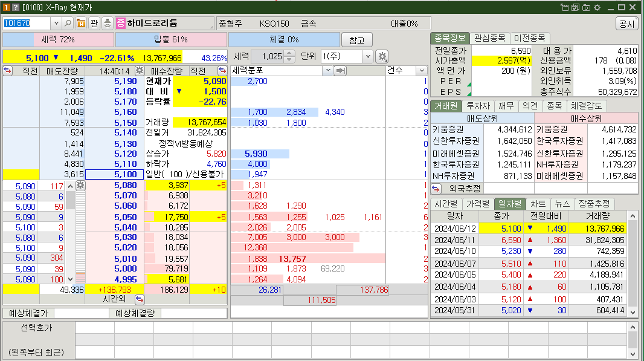This screenshot has width=644, height=361.
Task: Click the tick list scrollbar down arrow
Action: 70,279
